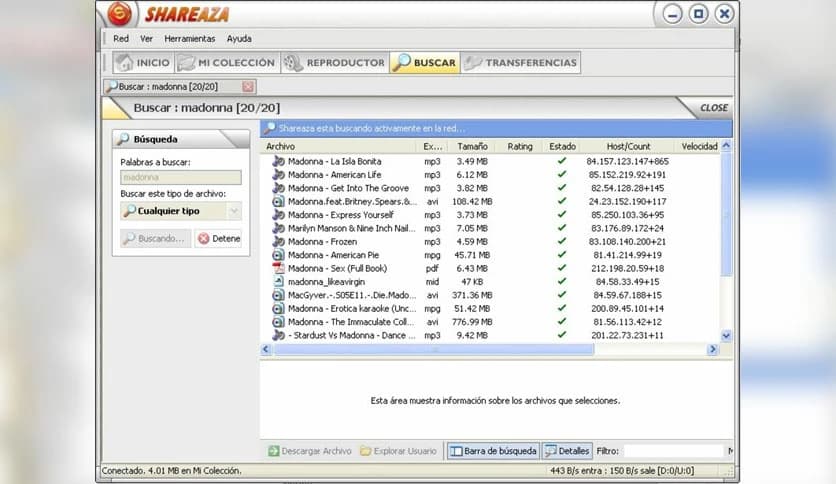836x484 pixels.
Task: Switch to Mi Colección tab
Action: [227, 62]
